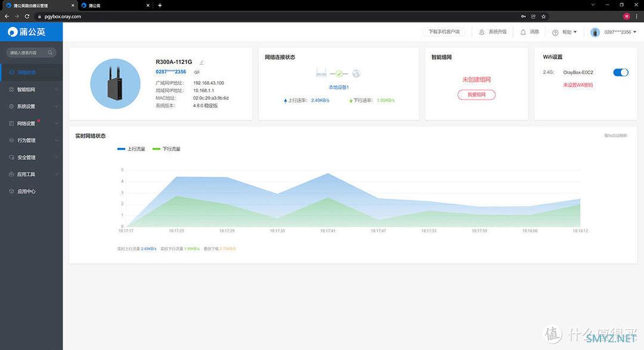
Task: Click the browser forward arrow
Action: (x=17, y=17)
